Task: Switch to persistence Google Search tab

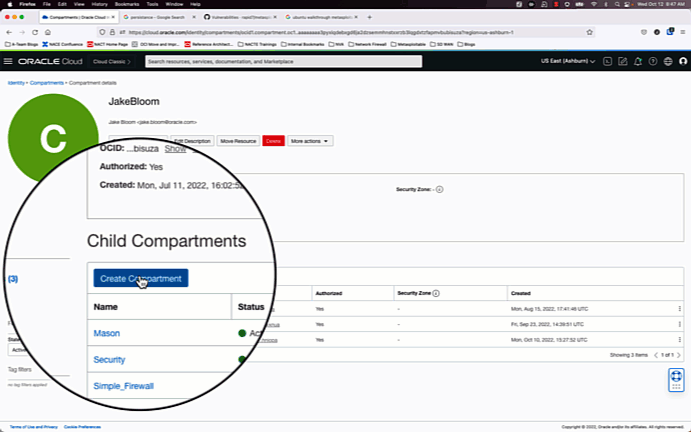Action: pos(159,17)
